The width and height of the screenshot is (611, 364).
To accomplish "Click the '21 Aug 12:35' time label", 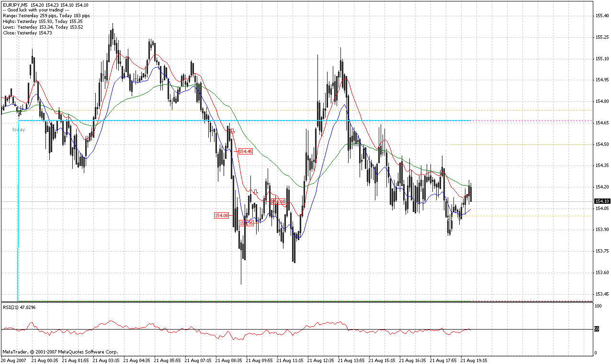I will [321, 360].
